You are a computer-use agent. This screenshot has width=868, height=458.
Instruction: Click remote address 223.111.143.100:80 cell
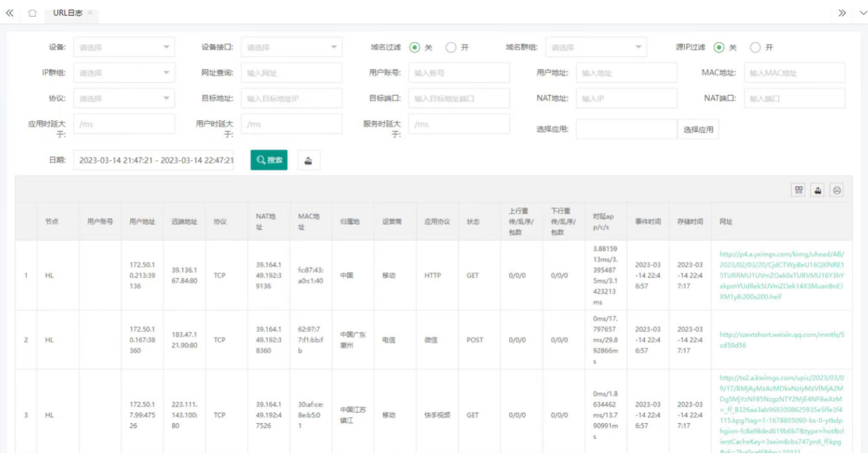[x=185, y=415]
